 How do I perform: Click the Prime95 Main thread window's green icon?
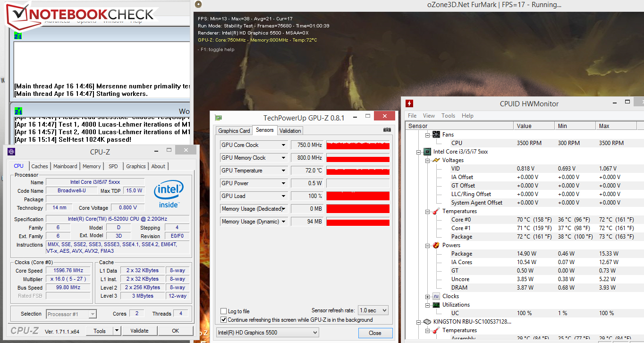[18, 36]
